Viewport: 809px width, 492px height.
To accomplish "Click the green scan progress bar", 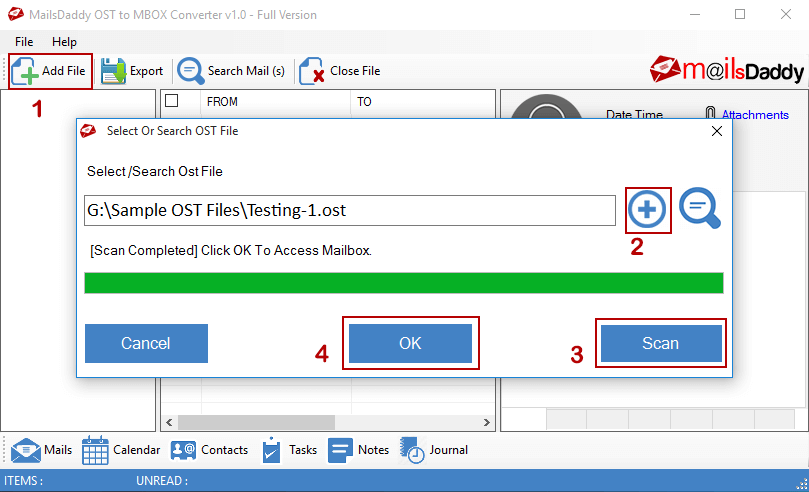I will click(403, 283).
